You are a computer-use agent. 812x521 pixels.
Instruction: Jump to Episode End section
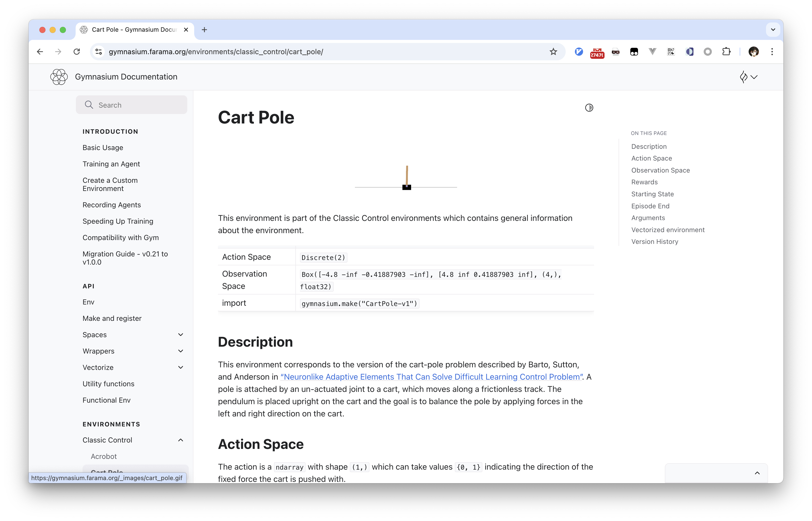(x=650, y=206)
